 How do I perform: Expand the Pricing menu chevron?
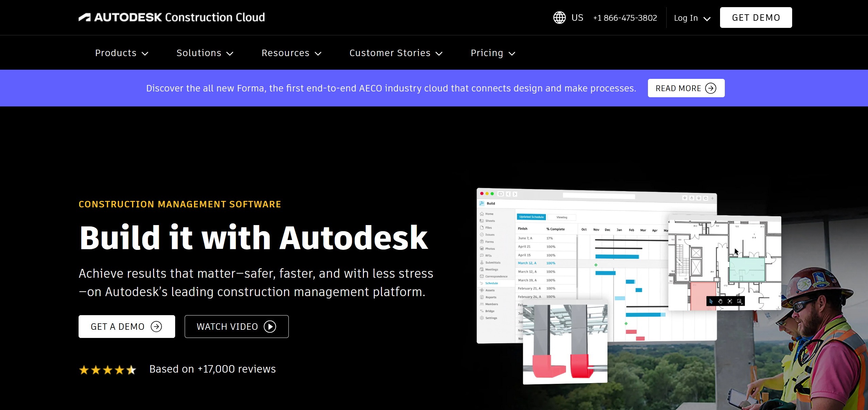tap(512, 53)
